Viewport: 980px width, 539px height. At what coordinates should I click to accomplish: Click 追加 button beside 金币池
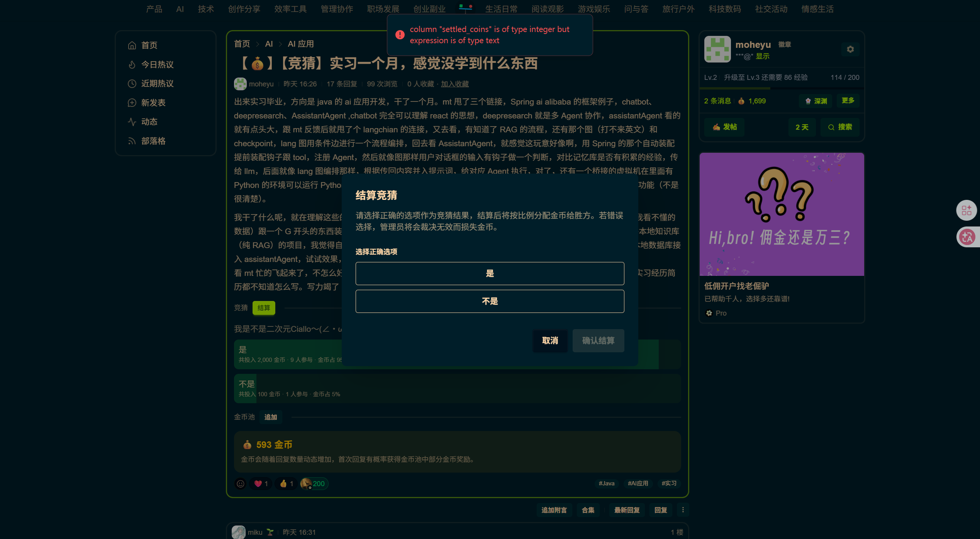pos(271,417)
